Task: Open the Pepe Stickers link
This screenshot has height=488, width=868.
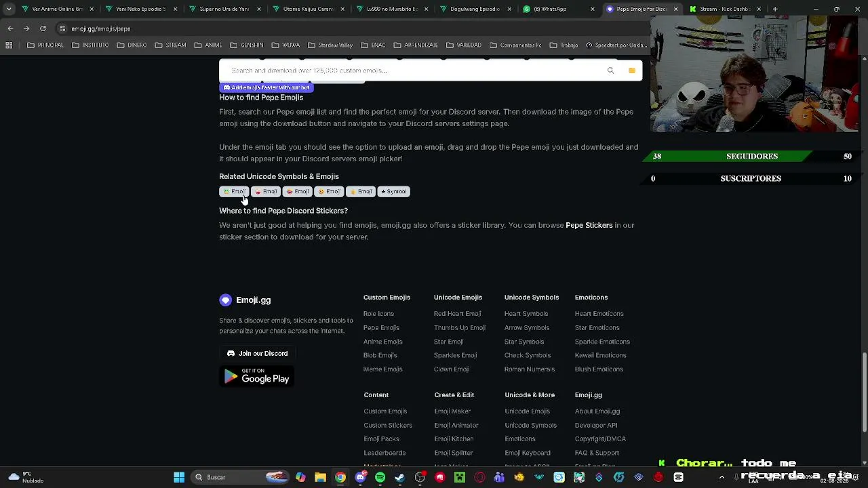Action: click(x=589, y=225)
